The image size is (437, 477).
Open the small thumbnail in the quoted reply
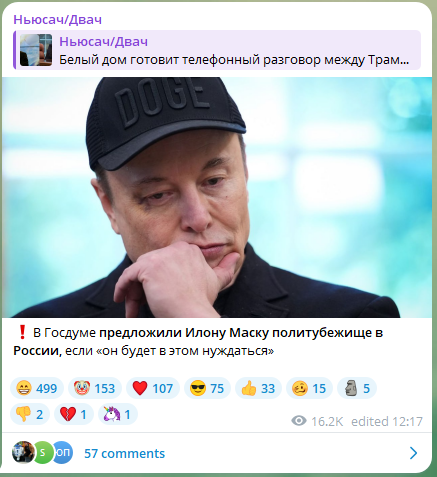coord(36,50)
